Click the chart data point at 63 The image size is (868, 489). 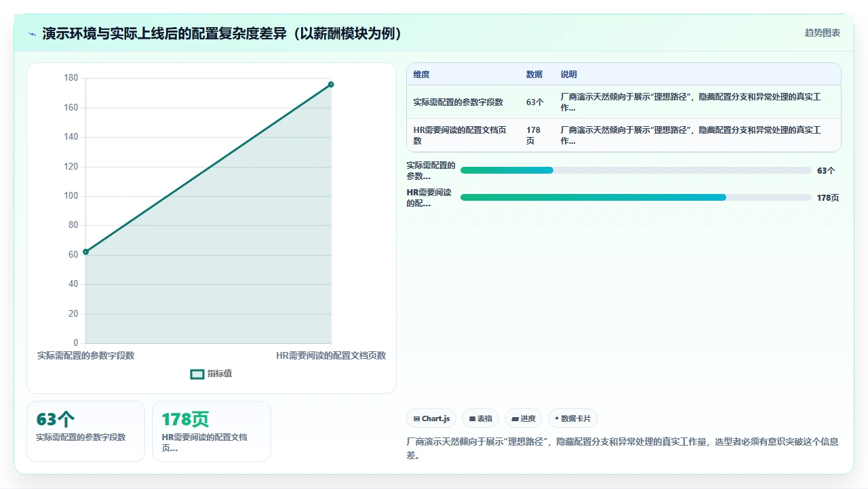coord(85,252)
